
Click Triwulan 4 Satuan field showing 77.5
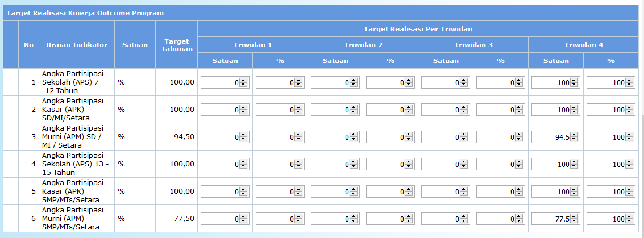(556, 219)
